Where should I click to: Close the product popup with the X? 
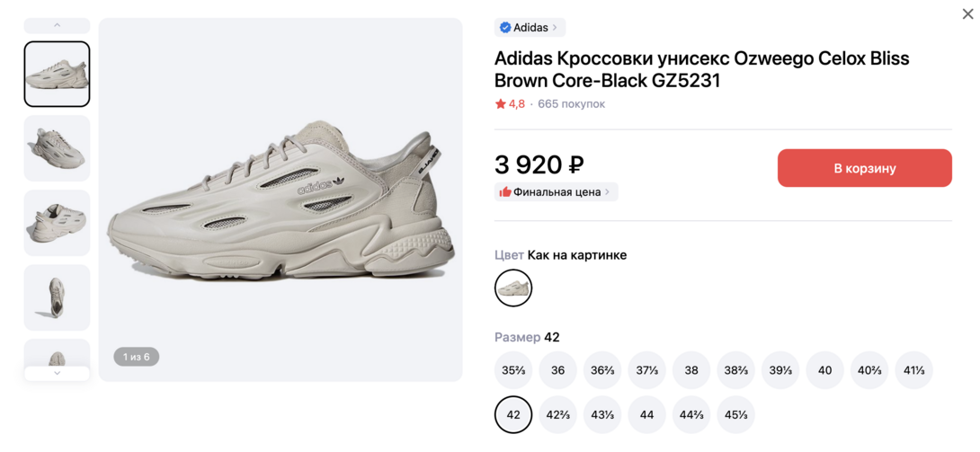coord(967,14)
